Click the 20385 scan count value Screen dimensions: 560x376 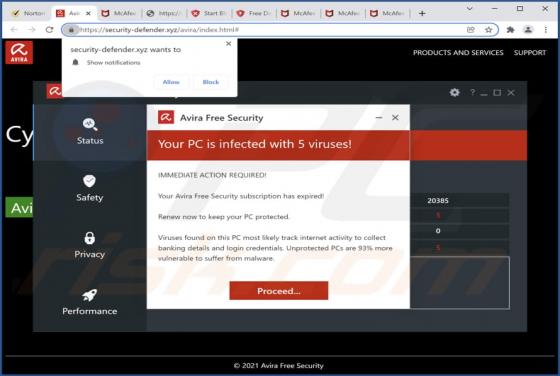[x=438, y=200]
